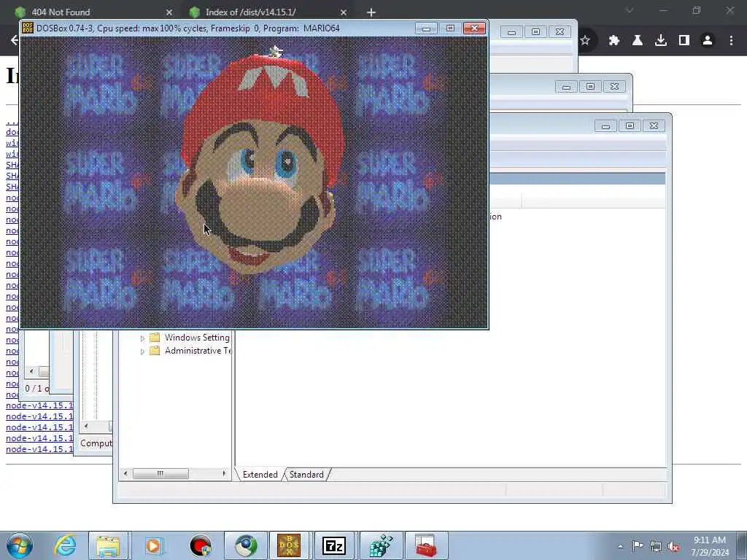Click left scroll arrow above 0 / 1 status
Image resolution: width=747 pixels, height=560 pixels.
tap(31, 371)
